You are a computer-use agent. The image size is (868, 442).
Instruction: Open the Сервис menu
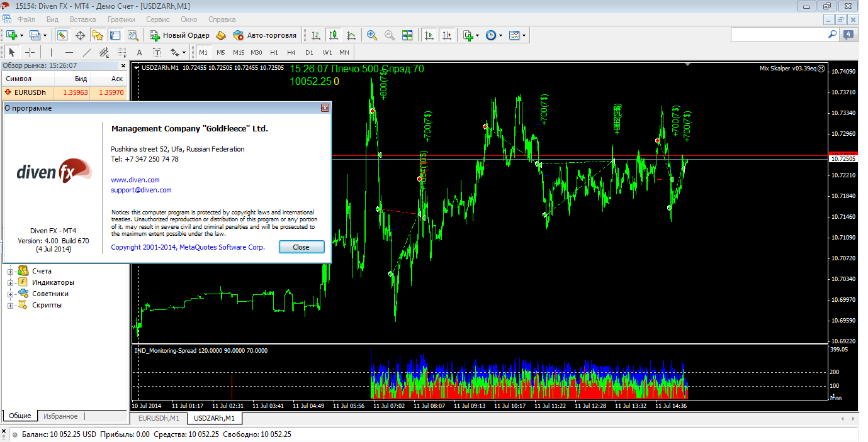(x=158, y=19)
